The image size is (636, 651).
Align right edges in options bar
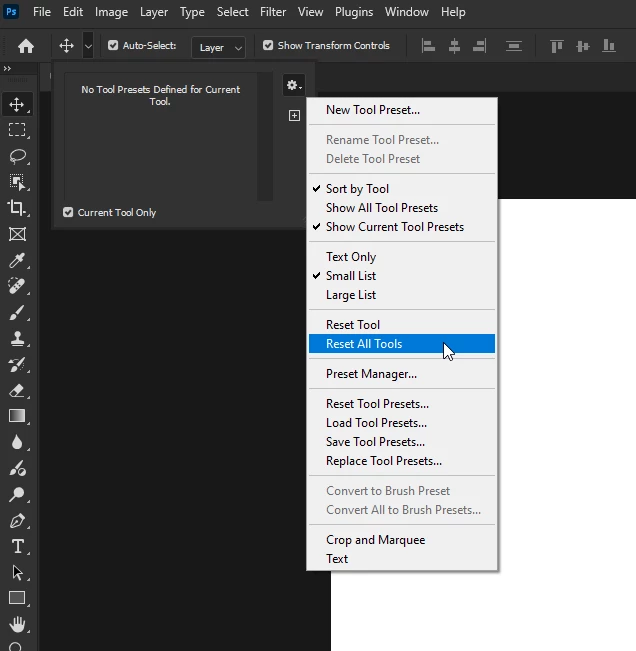pos(479,46)
